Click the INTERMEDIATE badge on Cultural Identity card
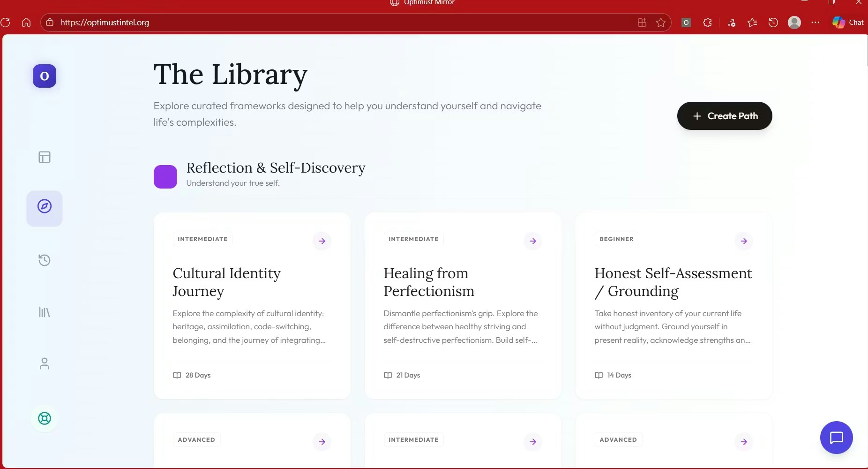This screenshot has width=868, height=469. (x=202, y=239)
